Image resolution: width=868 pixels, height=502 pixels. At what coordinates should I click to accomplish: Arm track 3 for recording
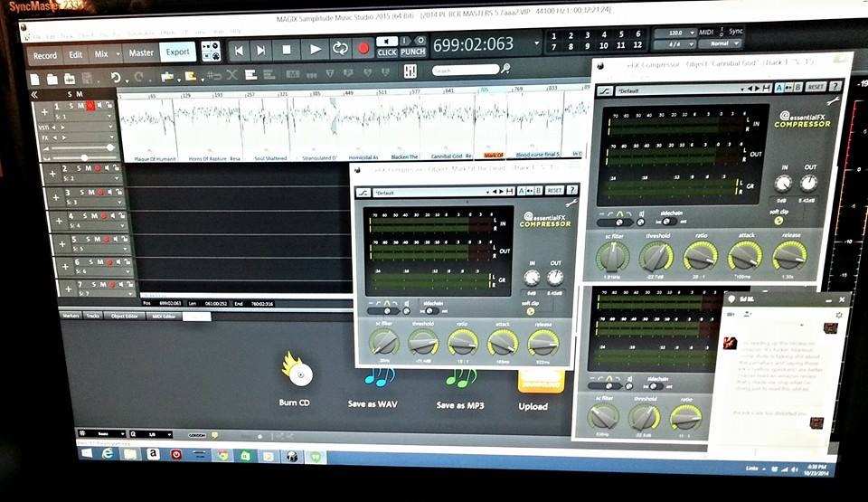click(x=100, y=192)
